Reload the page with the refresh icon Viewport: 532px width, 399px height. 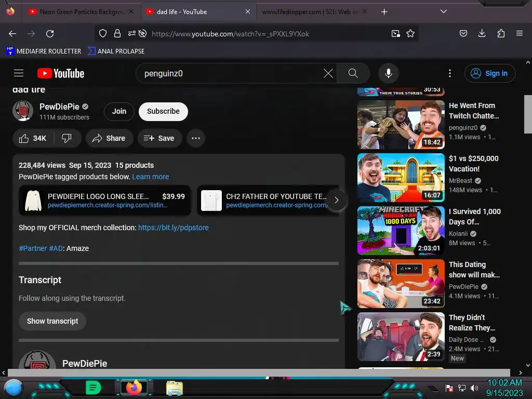(x=50, y=34)
